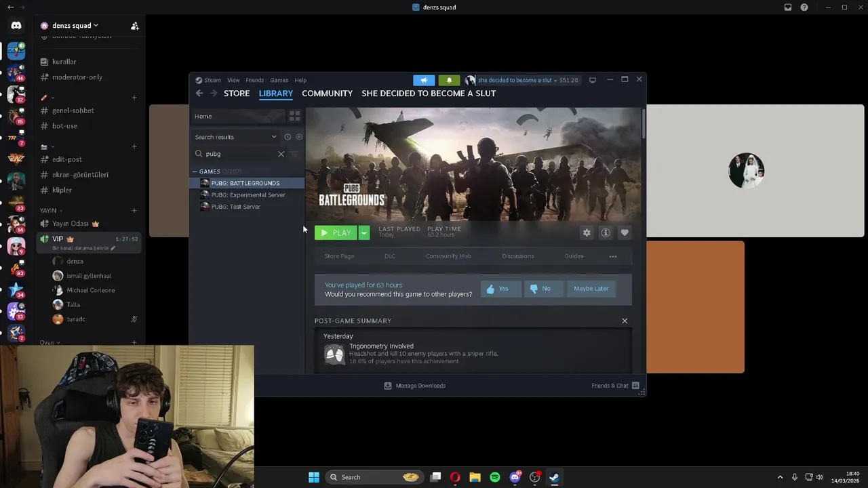The height and width of the screenshot is (488, 868).
Task: Go back with Steam's back arrow
Action: pos(199,94)
